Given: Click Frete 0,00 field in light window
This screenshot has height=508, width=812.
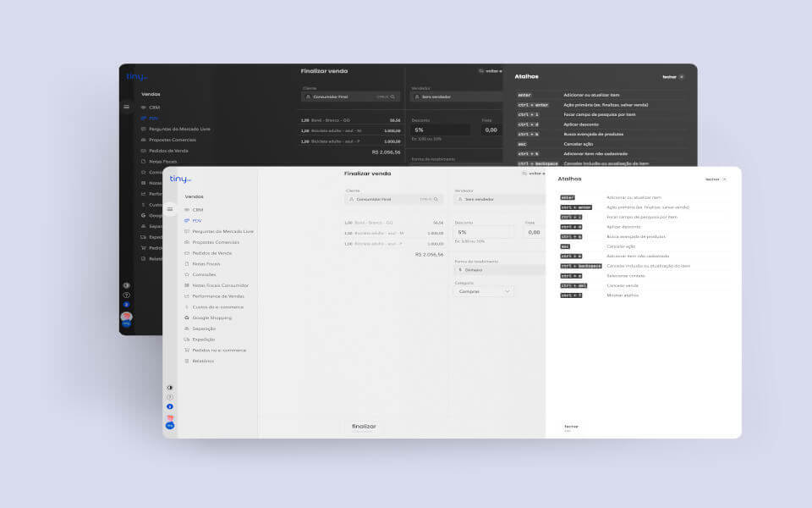Looking at the screenshot, I should point(535,232).
